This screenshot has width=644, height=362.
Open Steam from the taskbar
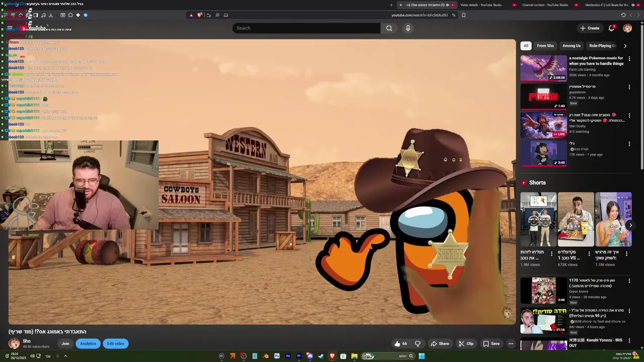[321, 356]
